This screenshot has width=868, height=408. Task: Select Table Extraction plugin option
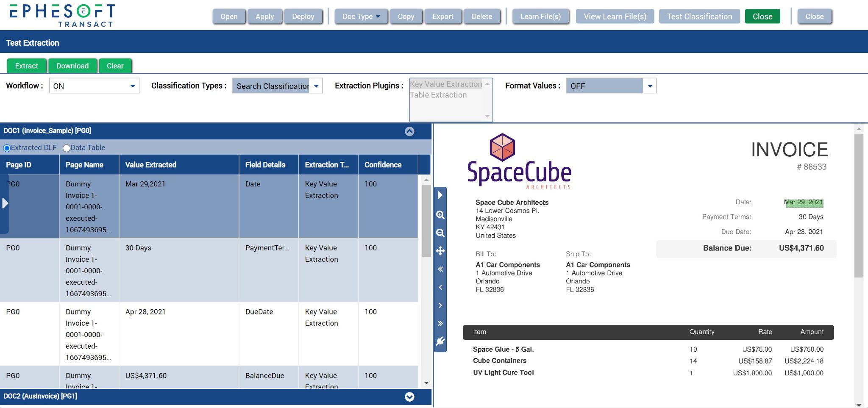[438, 95]
